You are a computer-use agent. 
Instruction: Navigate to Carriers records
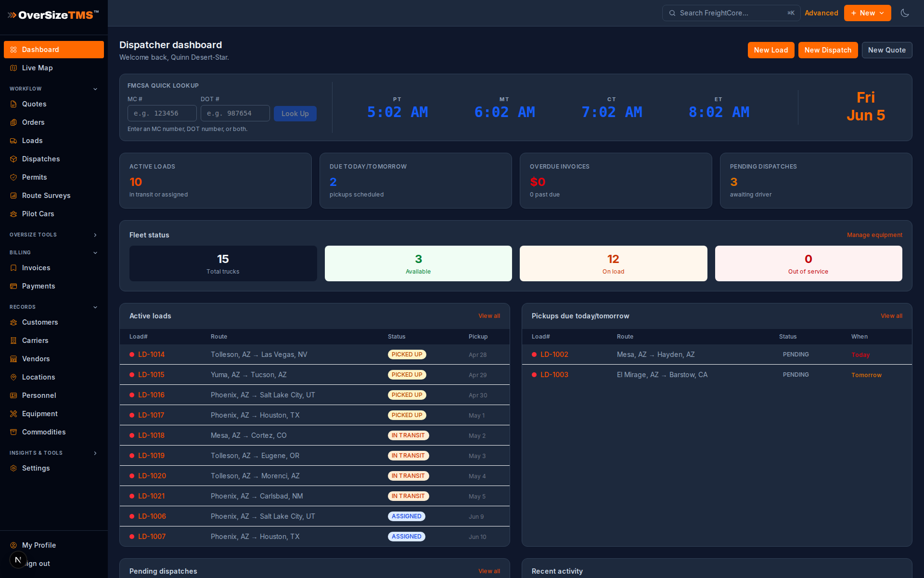tap(54, 341)
